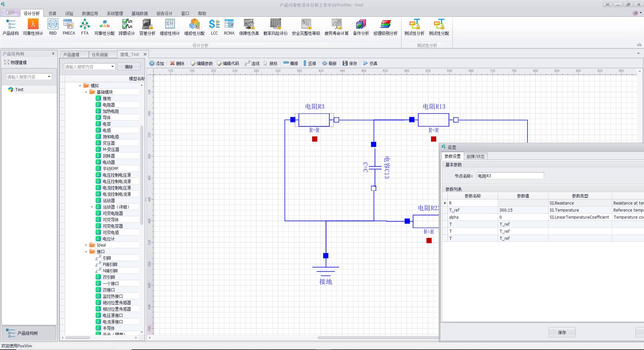Viewport: 644px width, 350px height.
Task: Click the 保存 disk icon in canvas toolbar
Action: point(345,63)
